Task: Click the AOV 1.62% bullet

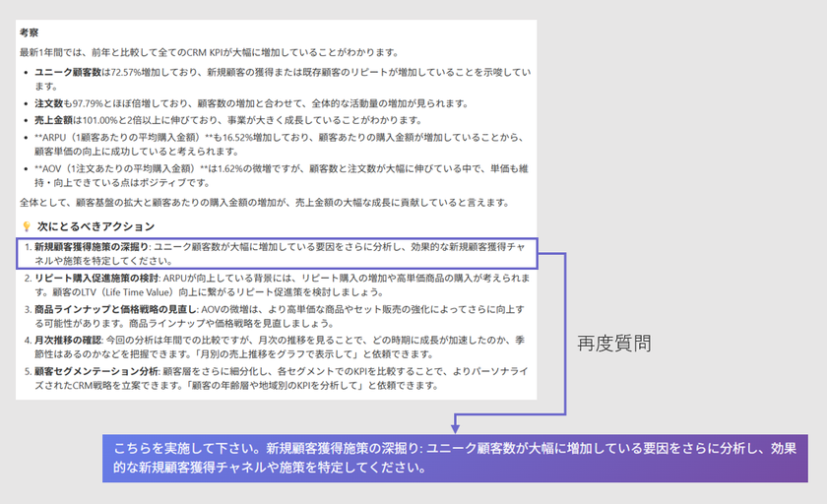Action: 282,175
